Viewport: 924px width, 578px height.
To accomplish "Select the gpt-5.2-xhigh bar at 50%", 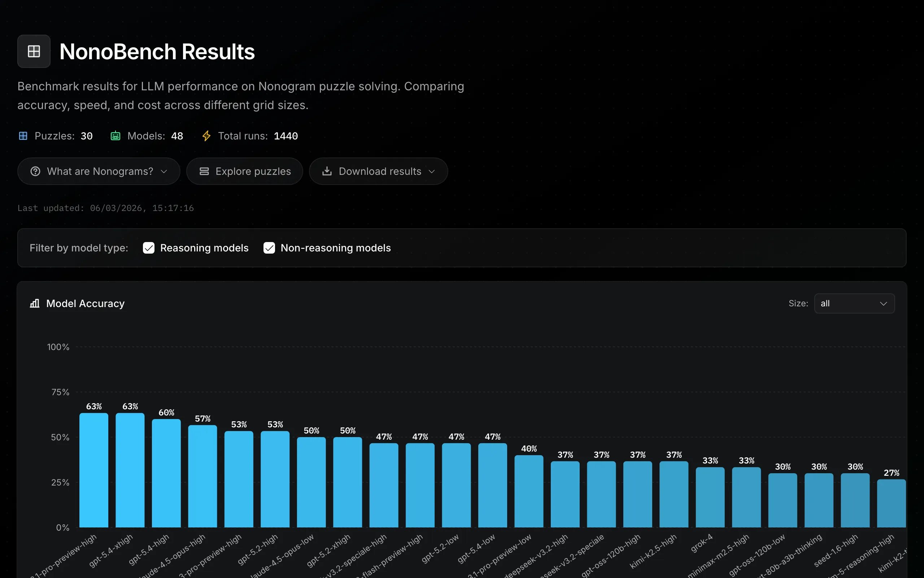I will 348,482.
